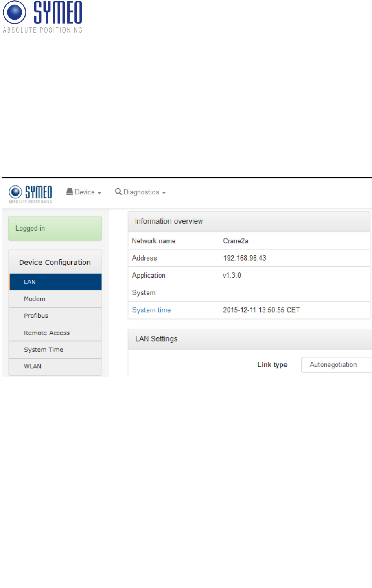Image resolution: width=372 pixels, height=588 pixels.
Task: Click the System label under Application
Action: [144, 293]
